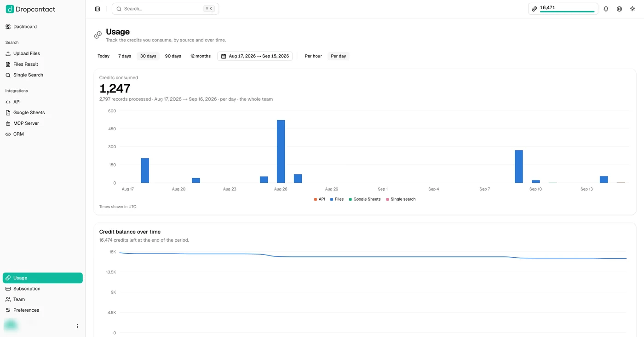Toggle the Single search legend swatch
Screen dimensions: 644x337
(x=388, y=199)
